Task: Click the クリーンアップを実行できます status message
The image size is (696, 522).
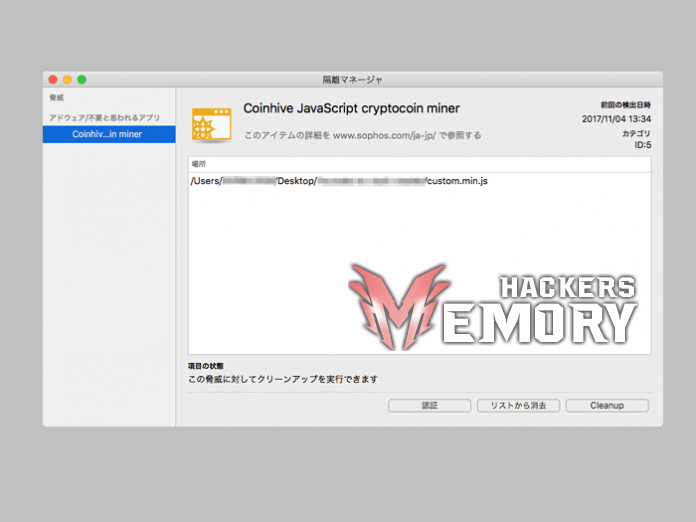Action: coord(283,379)
